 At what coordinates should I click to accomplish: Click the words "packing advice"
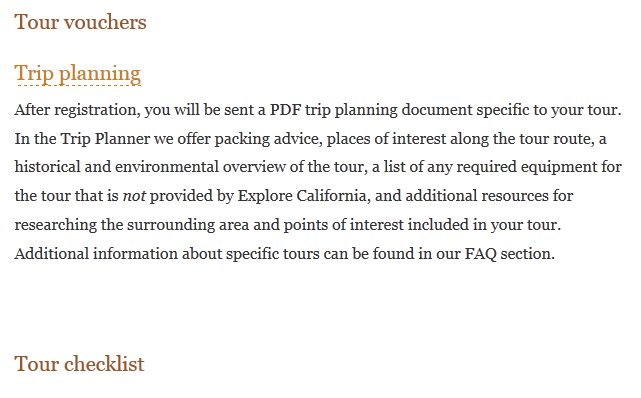pos(266,139)
